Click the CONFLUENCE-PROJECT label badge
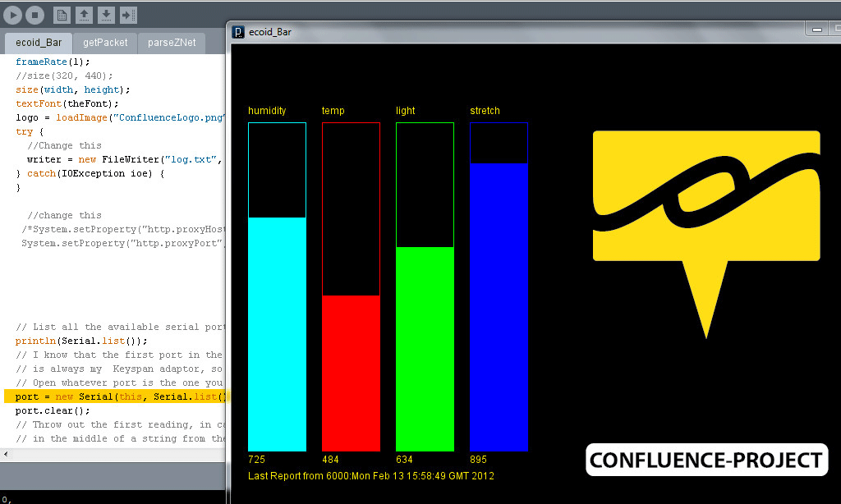The height and width of the screenshot is (504, 841). tap(706, 460)
